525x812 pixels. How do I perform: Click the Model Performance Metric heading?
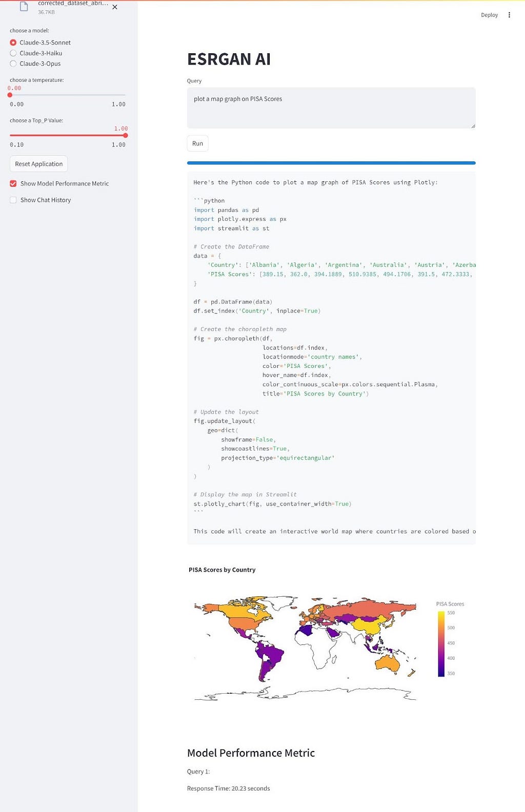click(x=251, y=753)
